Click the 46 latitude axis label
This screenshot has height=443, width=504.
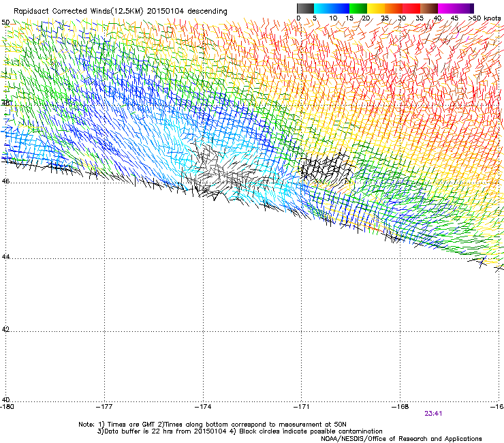(5, 181)
